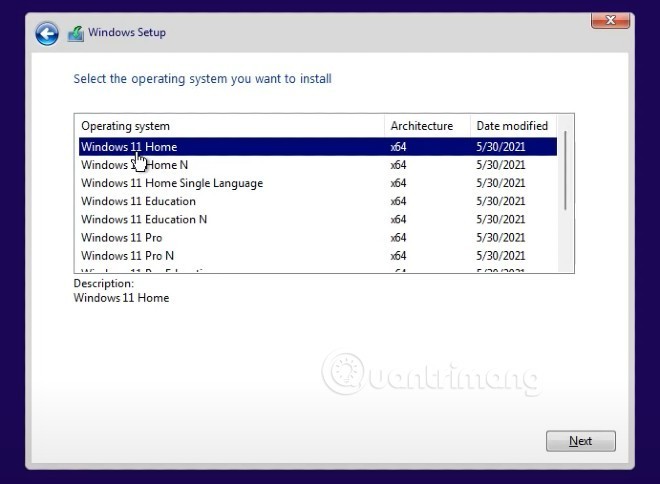Sort by Operating system column header

230,126
